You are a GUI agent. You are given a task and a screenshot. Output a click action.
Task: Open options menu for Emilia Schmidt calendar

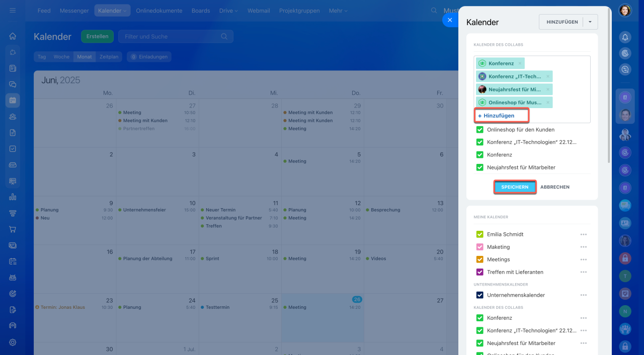(584, 234)
